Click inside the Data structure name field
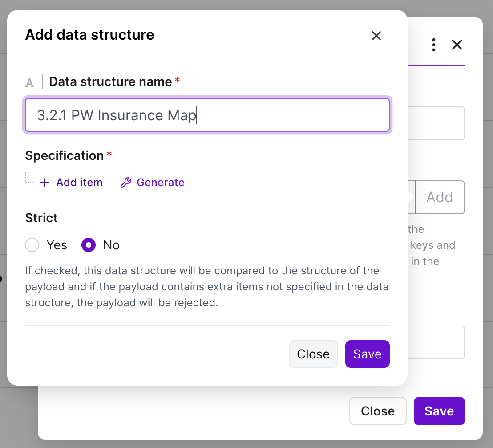493x448 pixels. [207, 115]
